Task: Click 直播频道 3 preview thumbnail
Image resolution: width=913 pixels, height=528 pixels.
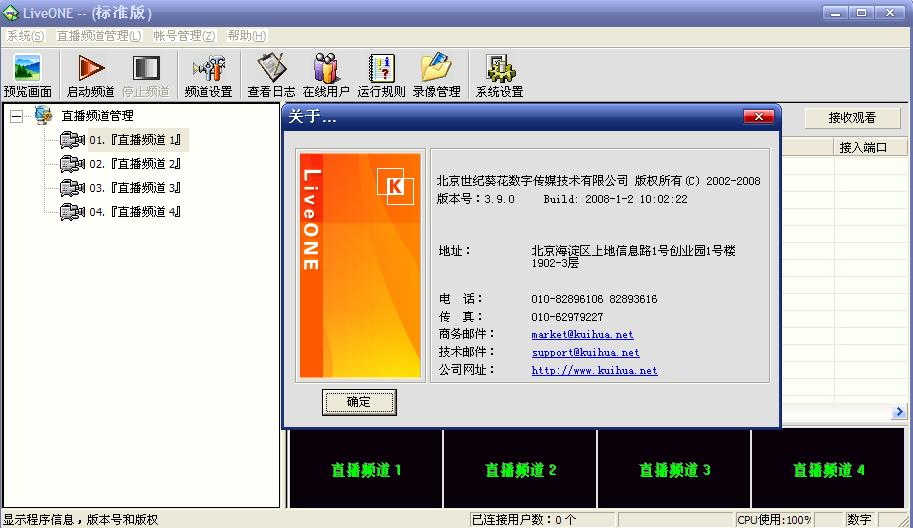Action: point(674,469)
